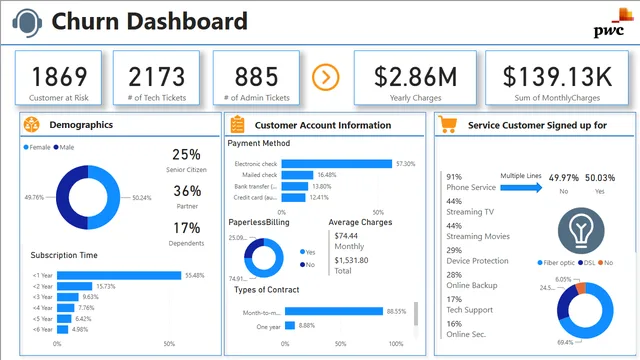Image resolution: width=640 pixels, height=360 pixels.
Task: Select the Month-to-month contract bar
Action: click(334, 311)
